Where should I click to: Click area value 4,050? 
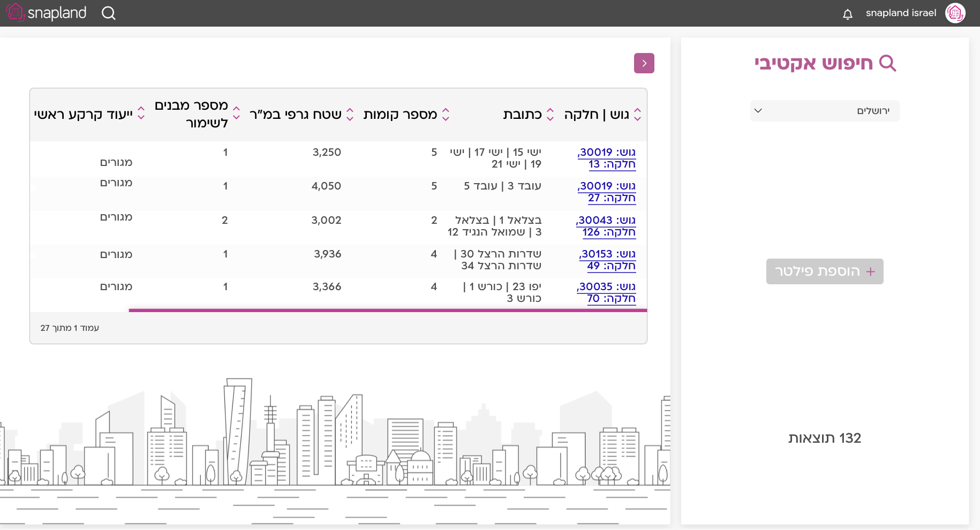(x=326, y=186)
